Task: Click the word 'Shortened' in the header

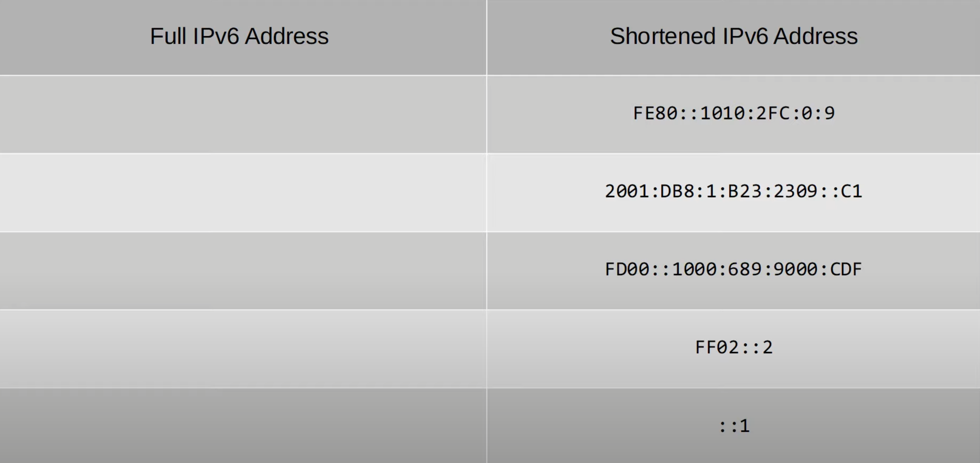Action: (663, 36)
